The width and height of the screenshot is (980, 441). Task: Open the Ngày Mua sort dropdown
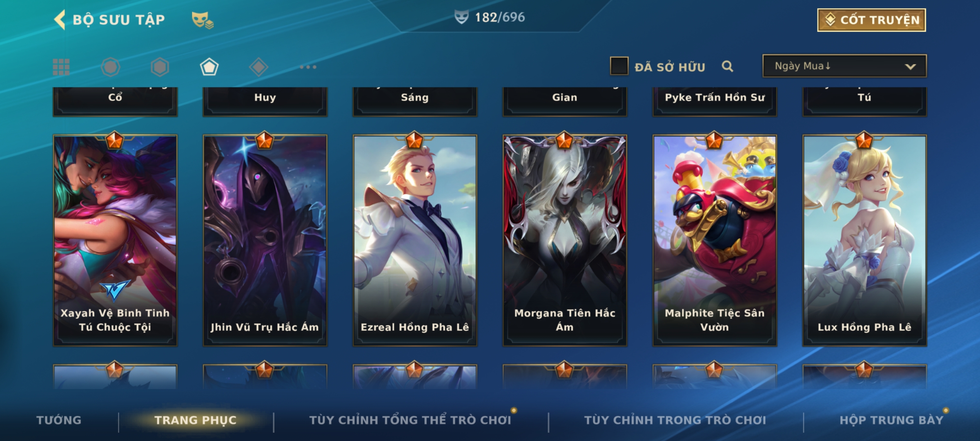(x=844, y=66)
